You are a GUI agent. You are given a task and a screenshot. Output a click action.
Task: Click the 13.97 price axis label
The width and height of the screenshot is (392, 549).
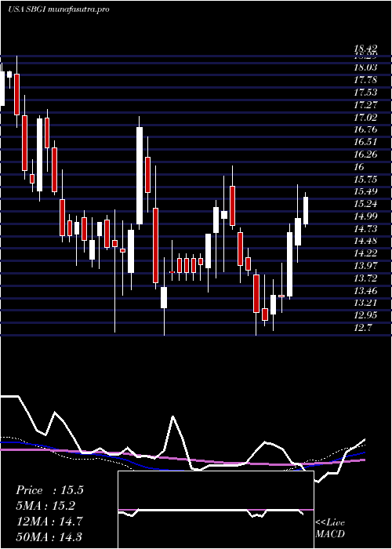(365, 266)
